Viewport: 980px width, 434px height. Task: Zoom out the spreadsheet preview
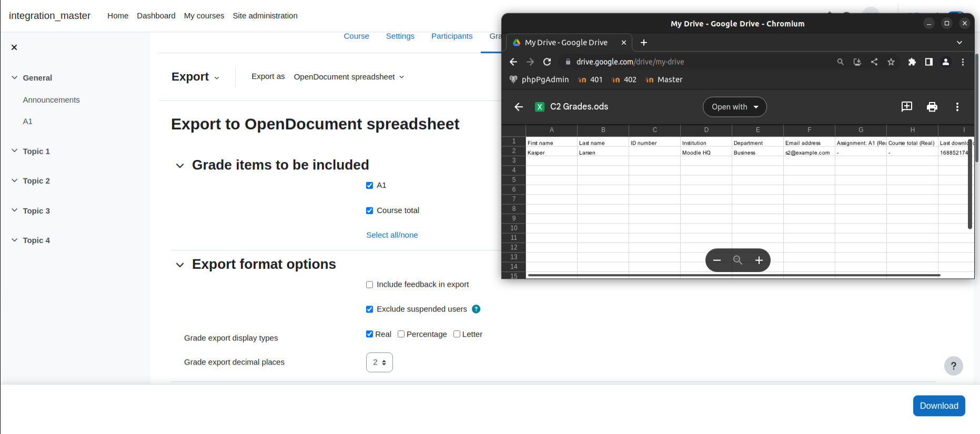click(x=716, y=260)
